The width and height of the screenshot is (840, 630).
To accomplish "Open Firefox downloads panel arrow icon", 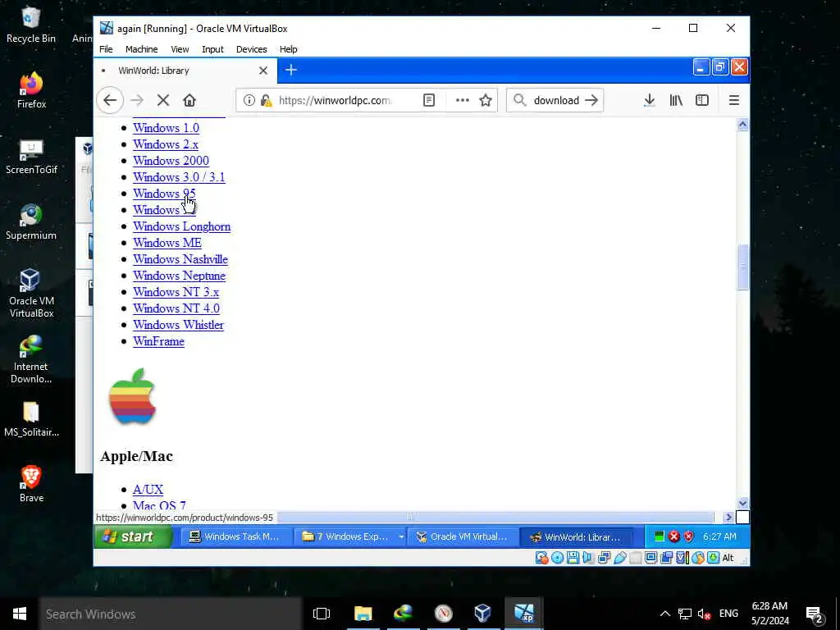I will pos(650,100).
